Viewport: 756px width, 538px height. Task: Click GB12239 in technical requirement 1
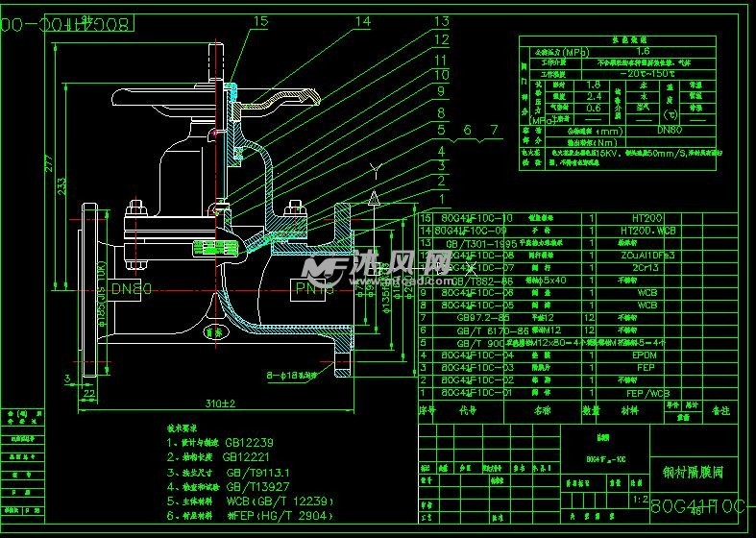[249, 443]
